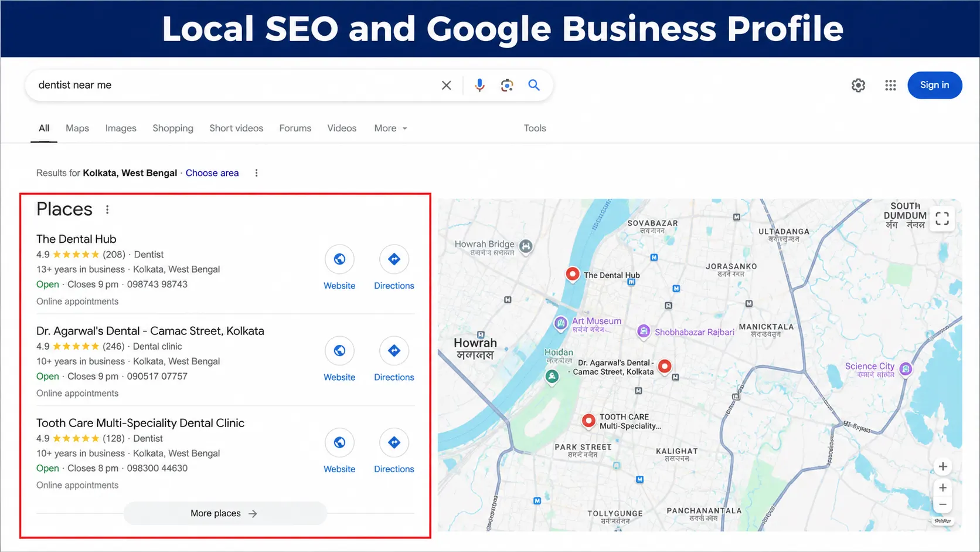Viewport: 980px width, 552px height.
Task: Click '(208)' review count of Dental Hub
Action: click(x=114, y=255)
